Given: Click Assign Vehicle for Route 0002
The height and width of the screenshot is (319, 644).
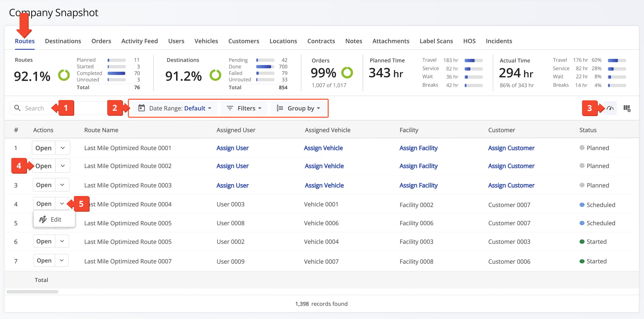Looking at the screenshot, I should coord(324,166).
